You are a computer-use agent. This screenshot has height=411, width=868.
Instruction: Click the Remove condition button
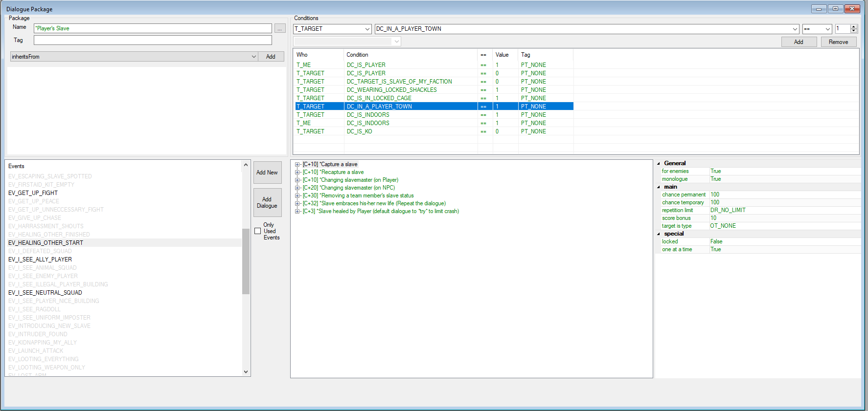click(x=838, y=42)
